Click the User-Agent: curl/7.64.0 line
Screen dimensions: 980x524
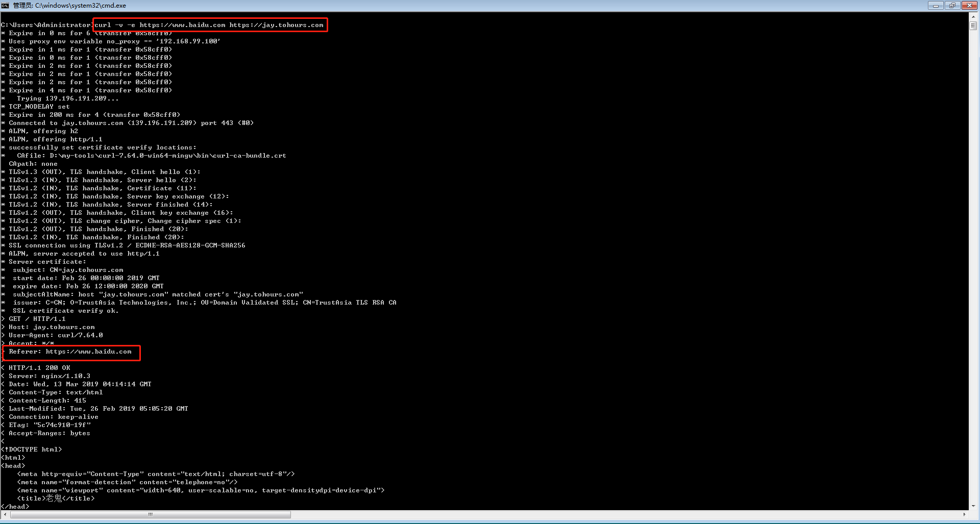pyautogui.click(x=56, y=335)
